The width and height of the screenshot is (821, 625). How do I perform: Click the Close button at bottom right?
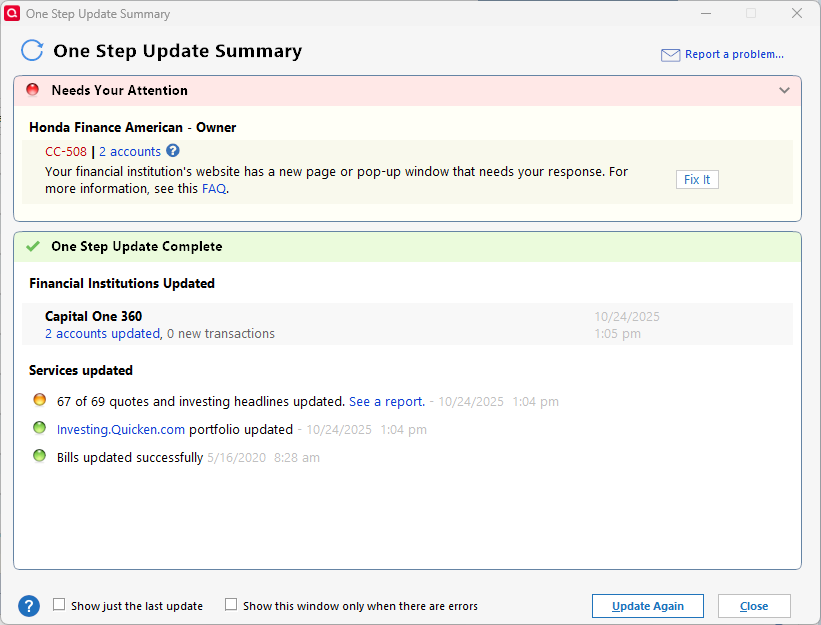coord(754,606)
